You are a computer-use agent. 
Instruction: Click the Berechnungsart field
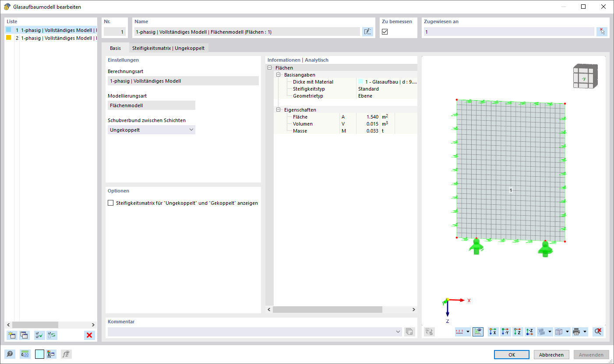(183, 81)
